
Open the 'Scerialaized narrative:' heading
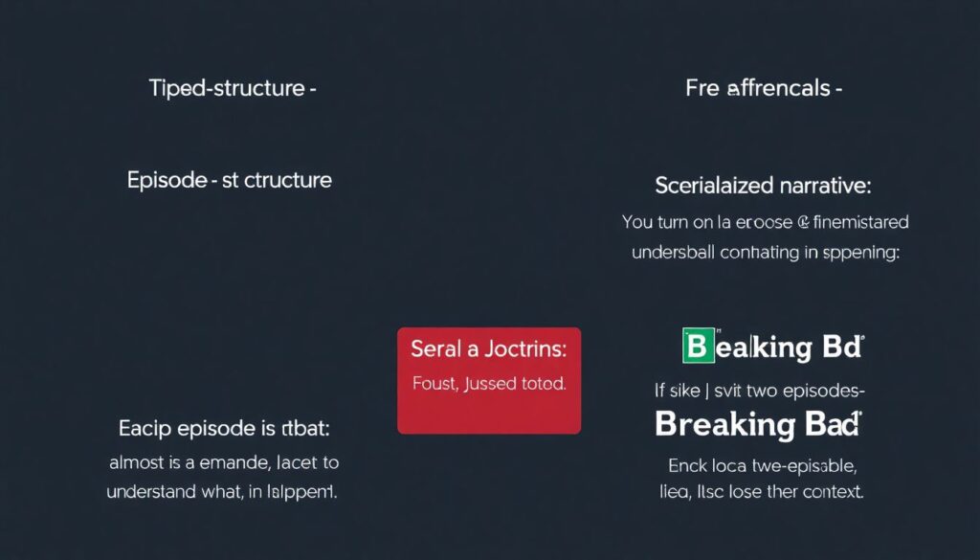pos(764,184)
